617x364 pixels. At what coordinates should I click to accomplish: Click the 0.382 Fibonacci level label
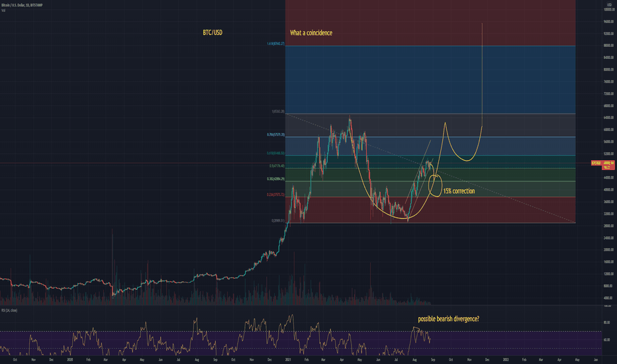275,179
